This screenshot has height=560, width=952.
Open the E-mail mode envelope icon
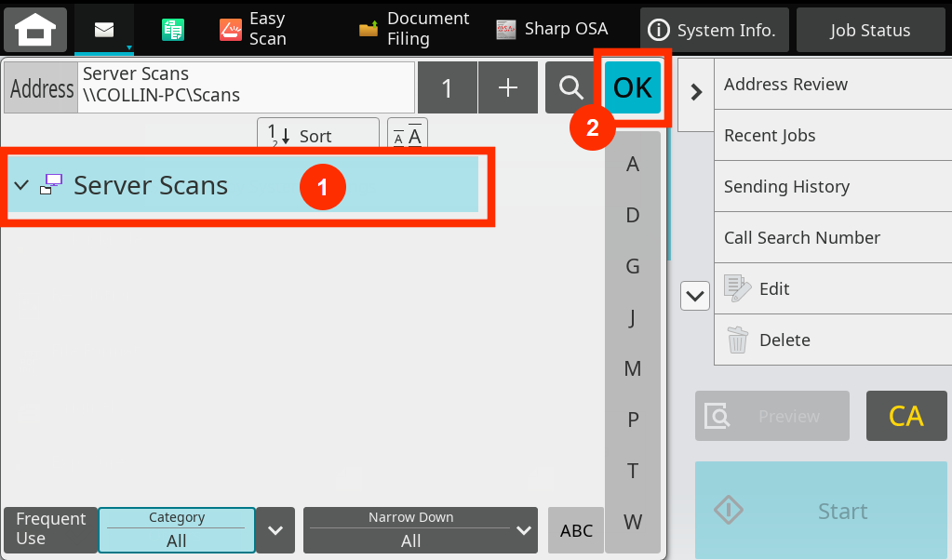104,30
